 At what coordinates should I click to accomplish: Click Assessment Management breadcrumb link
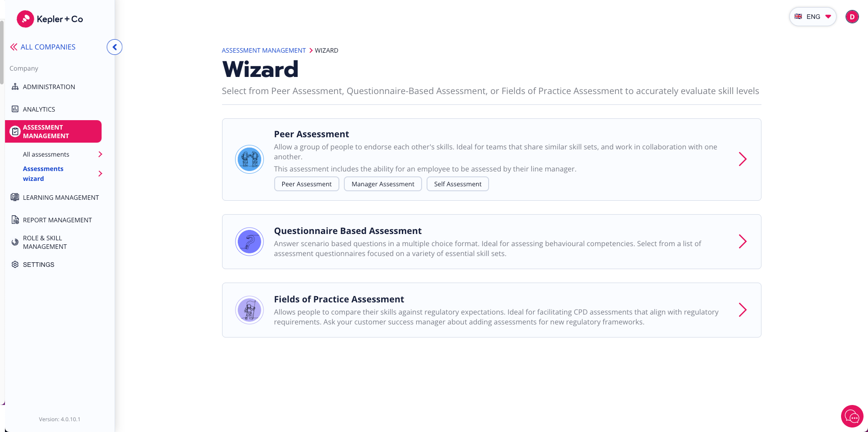(263, 50)
